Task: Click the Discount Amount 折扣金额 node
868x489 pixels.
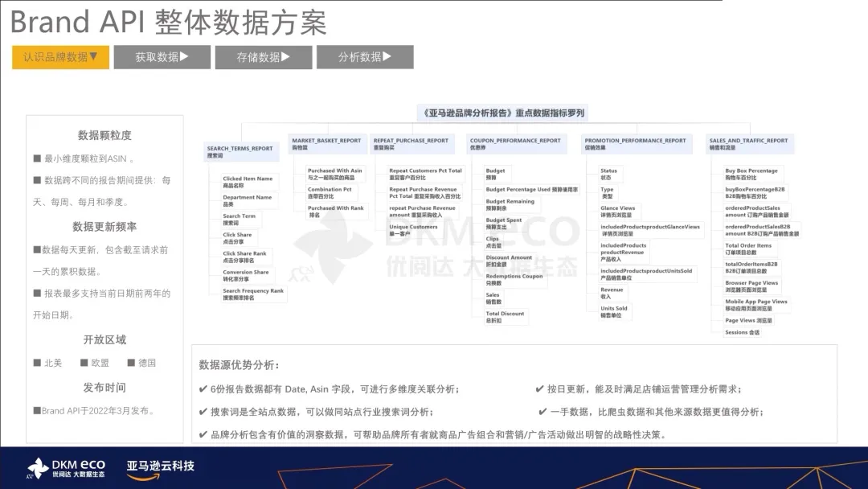Action: [x=509, y=261]
